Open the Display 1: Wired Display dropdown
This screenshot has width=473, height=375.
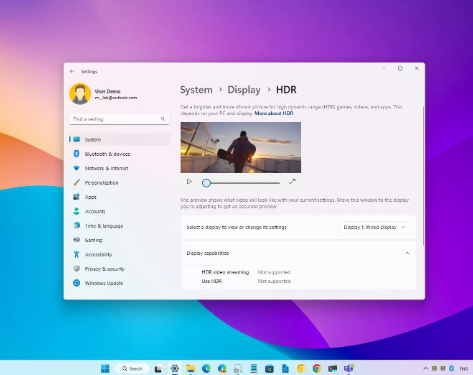[374, 227]
